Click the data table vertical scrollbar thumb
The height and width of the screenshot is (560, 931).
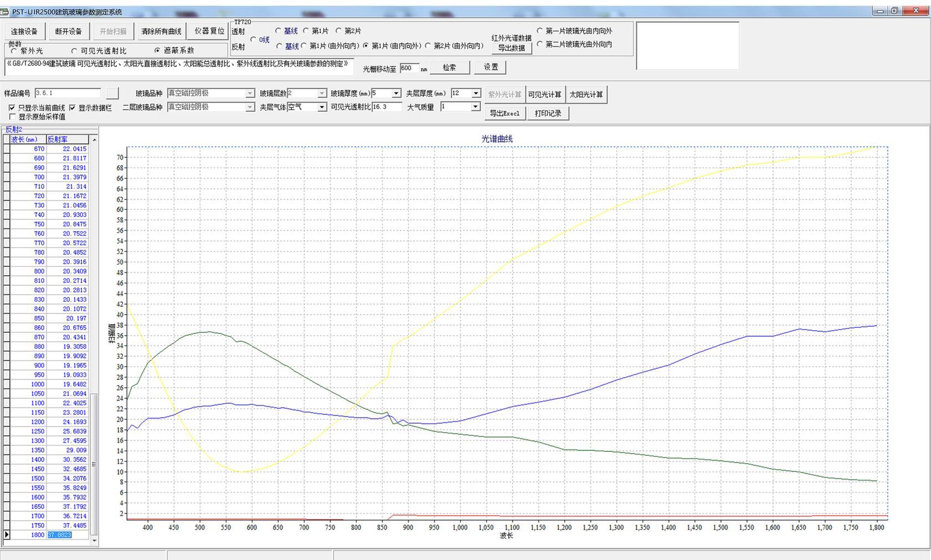[94, 464]
